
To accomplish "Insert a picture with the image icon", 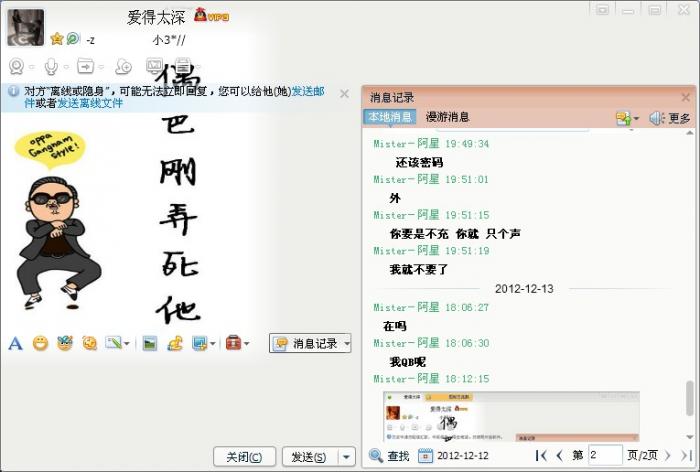I will (x=150, y=343).
